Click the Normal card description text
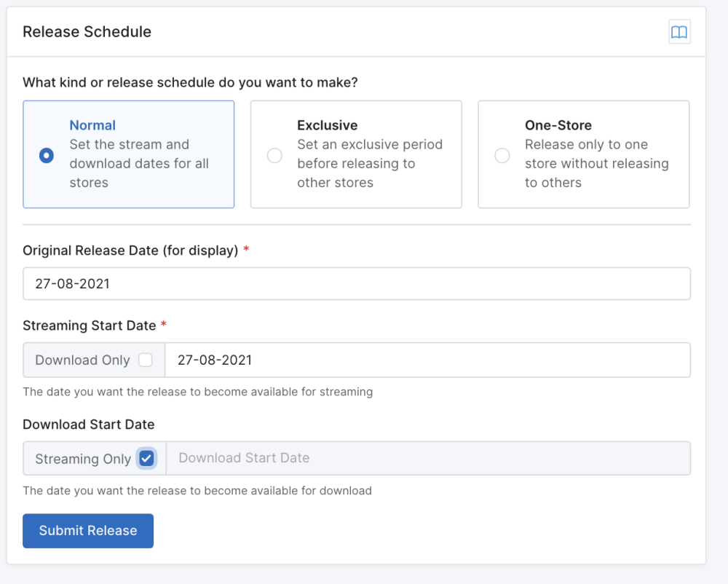This screenshot has width=728, height=584. click(x=138, y=164)
